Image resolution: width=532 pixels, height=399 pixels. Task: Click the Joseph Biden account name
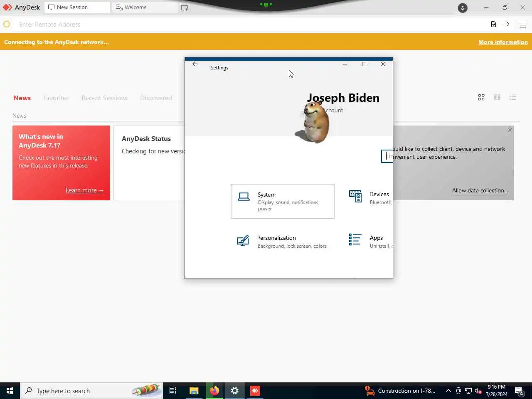click(343, 98)
